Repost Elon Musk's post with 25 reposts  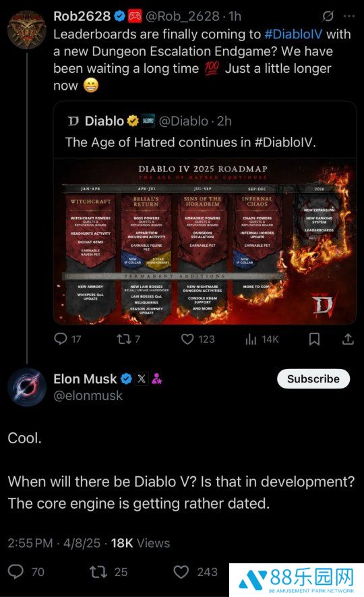[x=109, y=572]
